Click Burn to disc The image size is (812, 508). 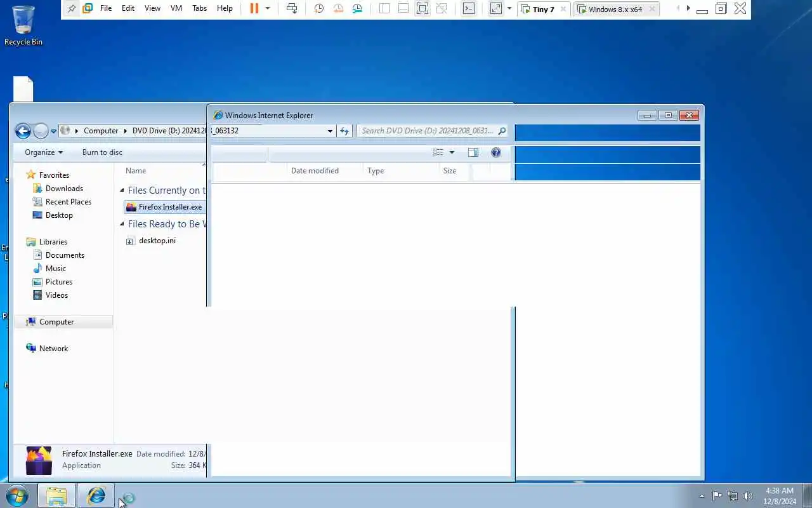click(x=102, y=152)
